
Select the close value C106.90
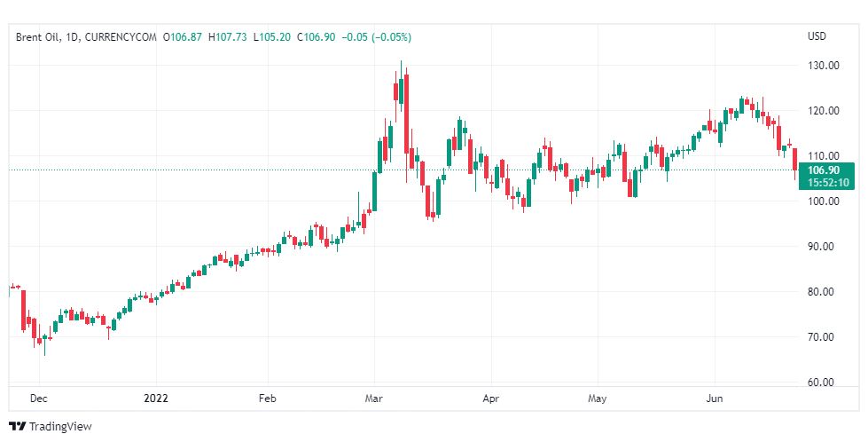317,37
